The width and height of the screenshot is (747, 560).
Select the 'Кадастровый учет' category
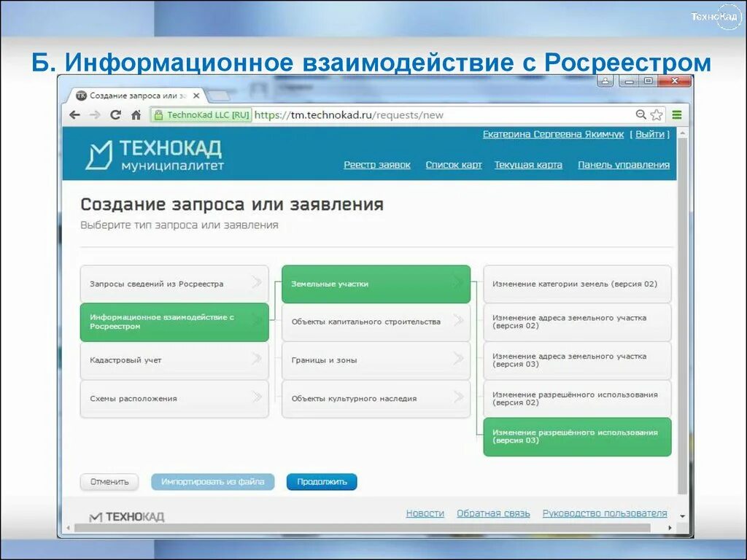(x=174, y=360)
